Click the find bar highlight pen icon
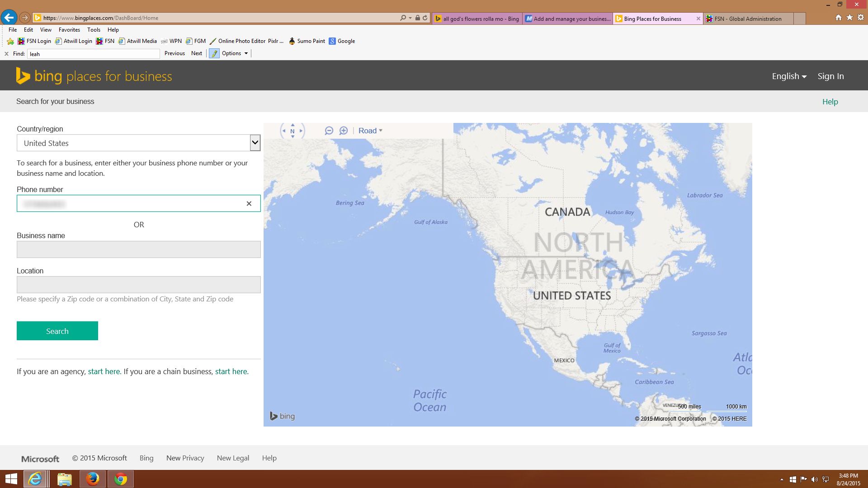Screen dimensions: 868x488 pyautogui.click(x=214, y=53)
